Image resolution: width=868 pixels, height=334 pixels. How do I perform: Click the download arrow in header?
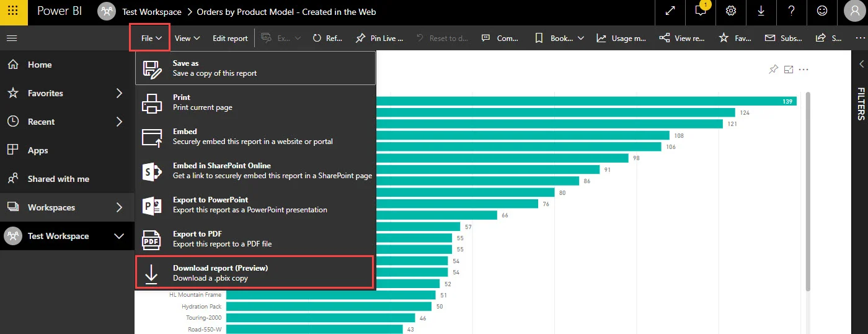point(761,11)
